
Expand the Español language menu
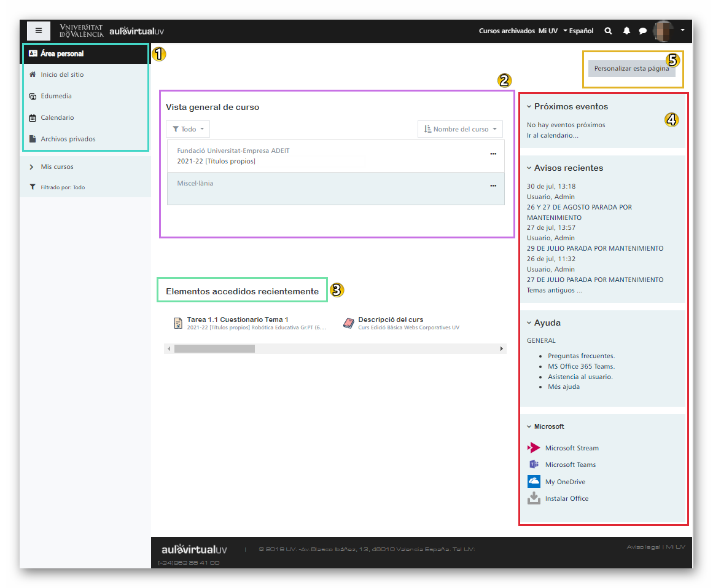pyautogui.click(x=578, y=31)
